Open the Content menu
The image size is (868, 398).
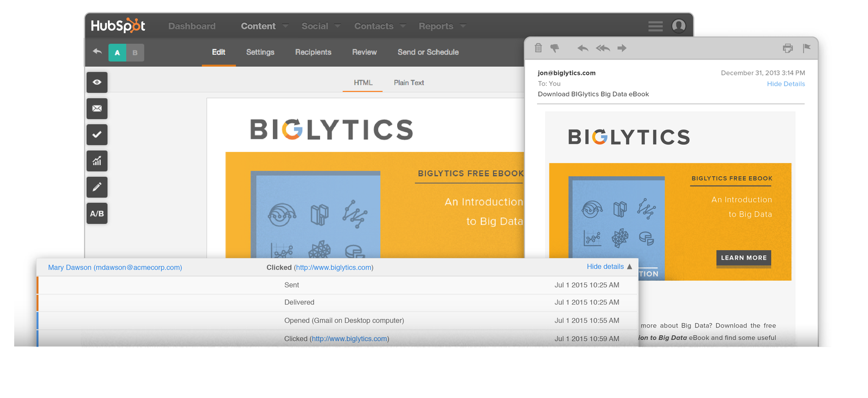258,26
